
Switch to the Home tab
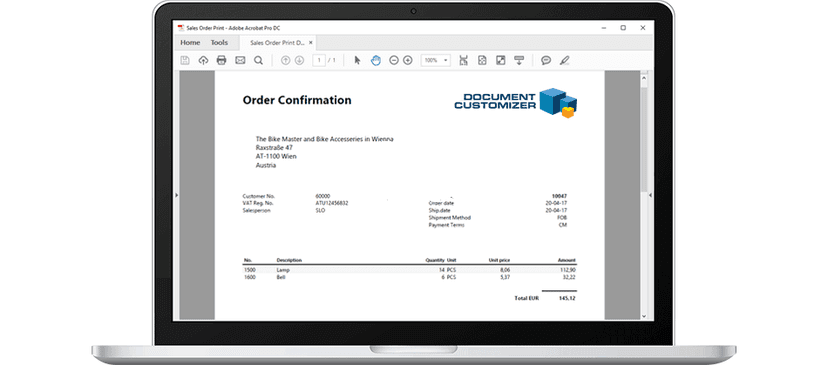190,43
